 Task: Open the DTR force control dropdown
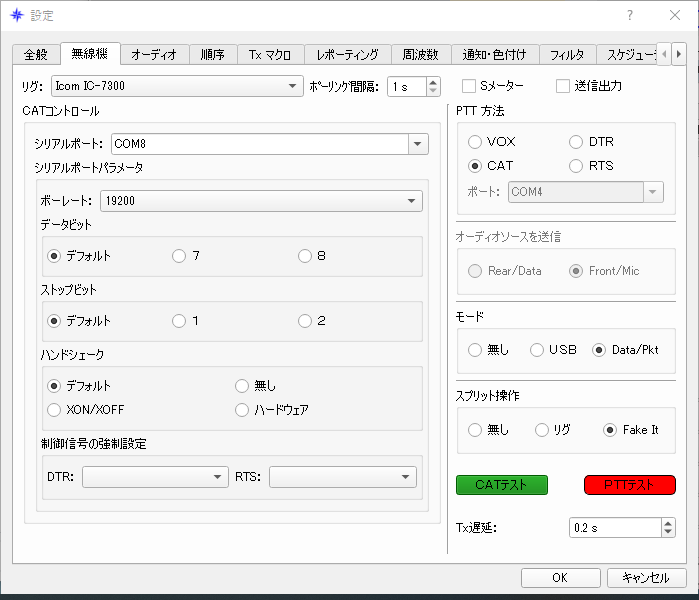pos(155,477)
